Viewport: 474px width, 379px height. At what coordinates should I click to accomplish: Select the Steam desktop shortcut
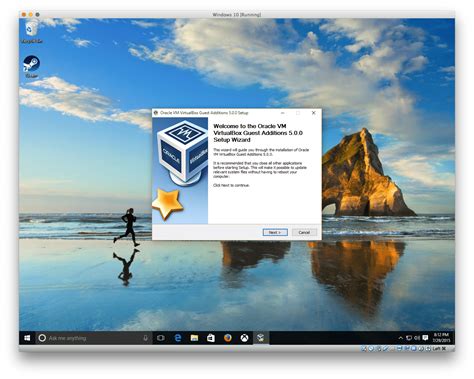[x=31, y=67]
